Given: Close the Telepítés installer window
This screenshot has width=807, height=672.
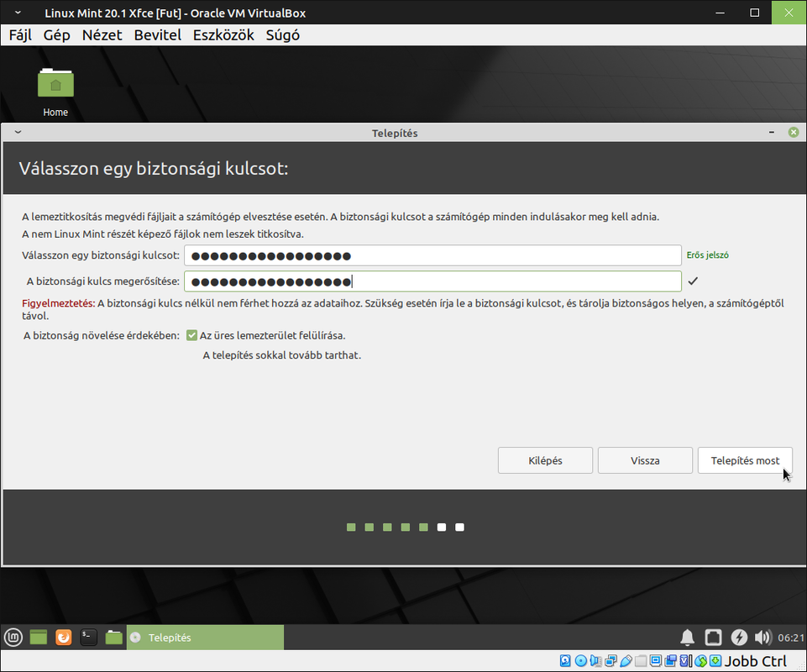Looking at the screenshot, I should (x=794, y=133).
